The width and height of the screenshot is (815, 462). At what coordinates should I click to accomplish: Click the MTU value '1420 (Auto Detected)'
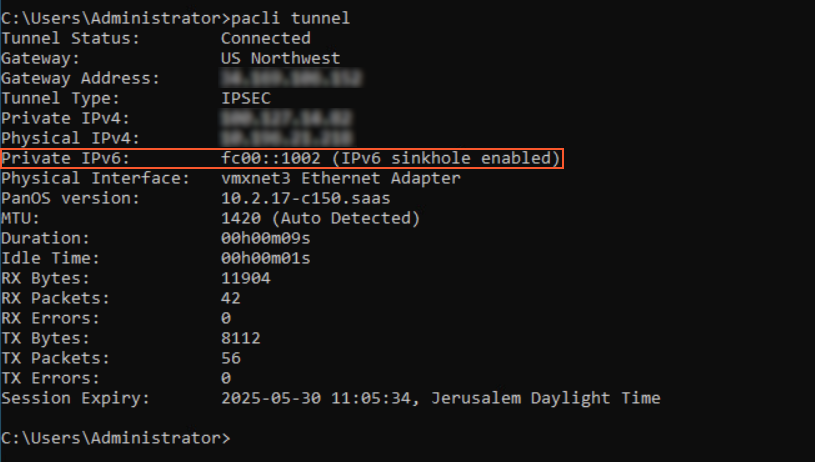click(x=320, y=218)
